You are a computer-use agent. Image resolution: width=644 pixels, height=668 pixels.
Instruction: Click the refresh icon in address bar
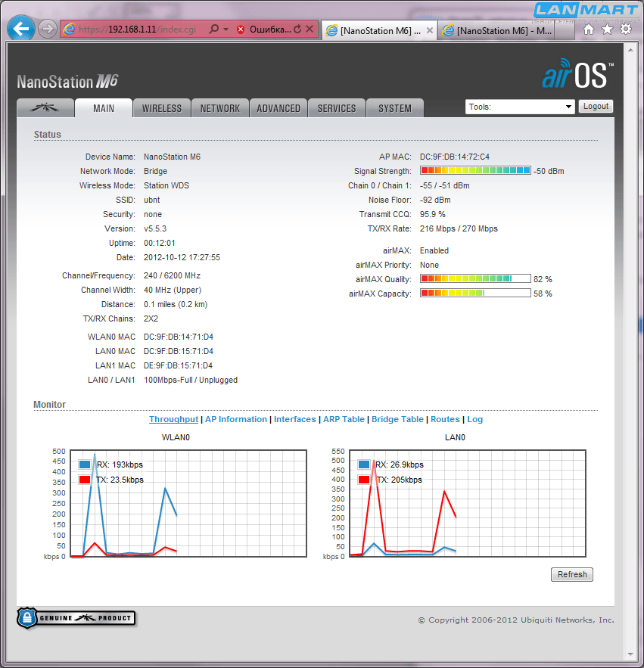pos(297,29)
